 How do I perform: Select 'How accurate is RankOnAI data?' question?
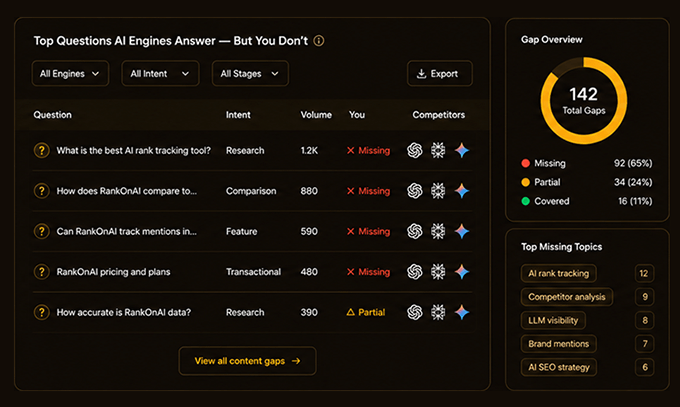tap(124, 312)
